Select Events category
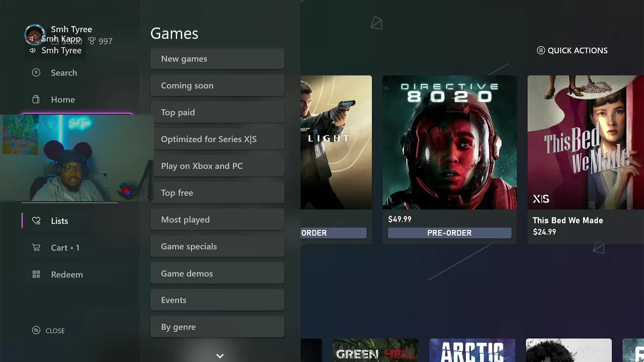 217,300
